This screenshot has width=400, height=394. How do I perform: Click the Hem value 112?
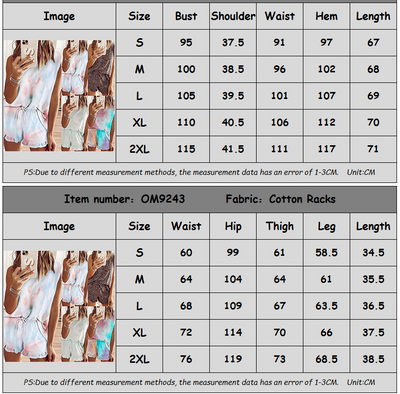[x=326, y=122]
